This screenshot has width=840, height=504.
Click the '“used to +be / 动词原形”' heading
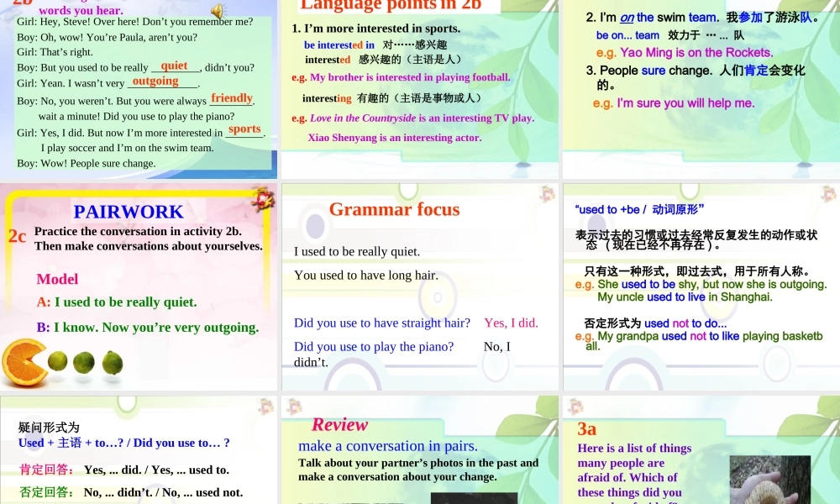[x=639, y=209]
